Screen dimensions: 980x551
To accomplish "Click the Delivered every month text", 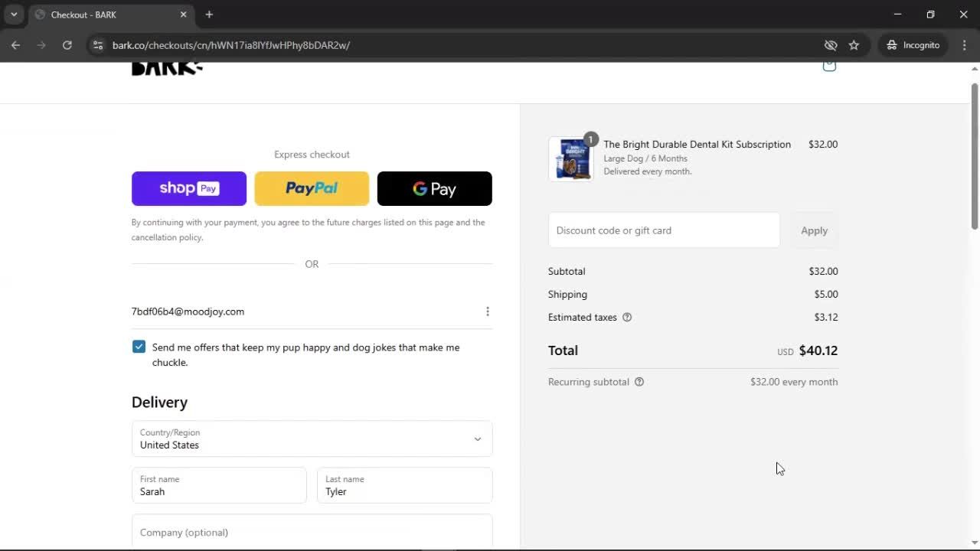I will point(648,171).
